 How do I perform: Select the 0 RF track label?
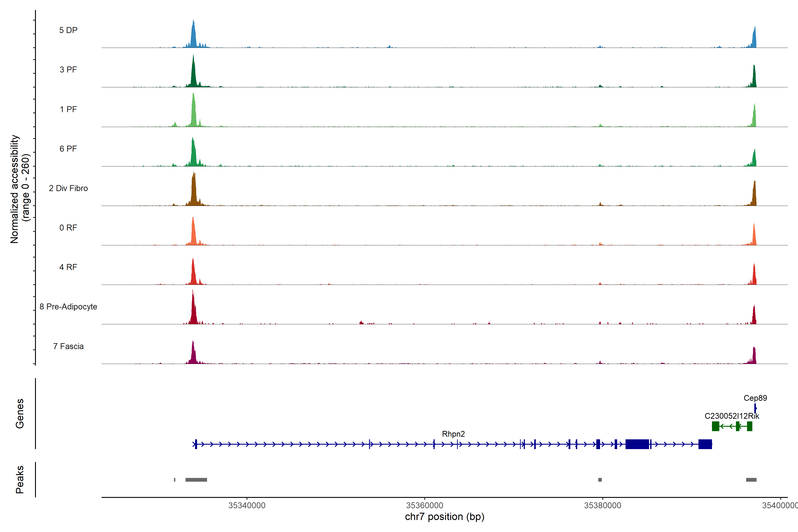pyautogui.click(x=68, y=228)
